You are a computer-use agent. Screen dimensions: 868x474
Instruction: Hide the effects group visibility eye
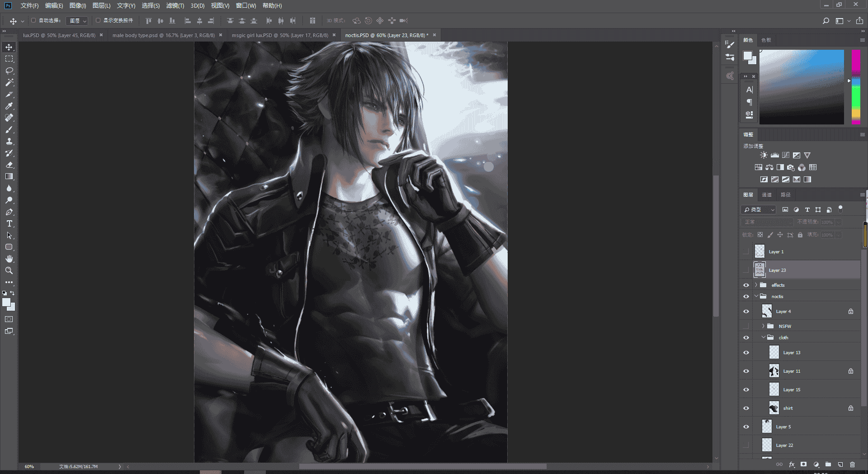pyautogui.click(x=746, y=285)
